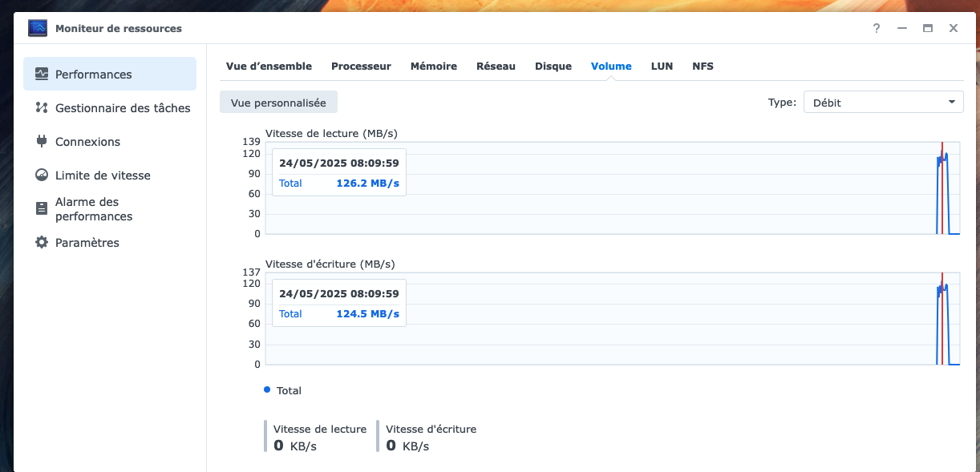
Task: Maximize the Moniteur de ressources window
Action: [928, 28]
